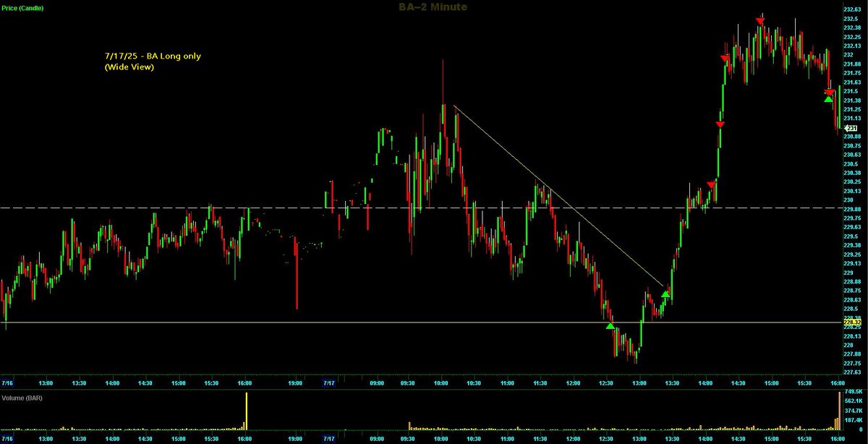The height and width of the screenshot is (444, 868).
Task: Click the 7/17 16:00 closing volume spike
Action: (x=839, y=410)
